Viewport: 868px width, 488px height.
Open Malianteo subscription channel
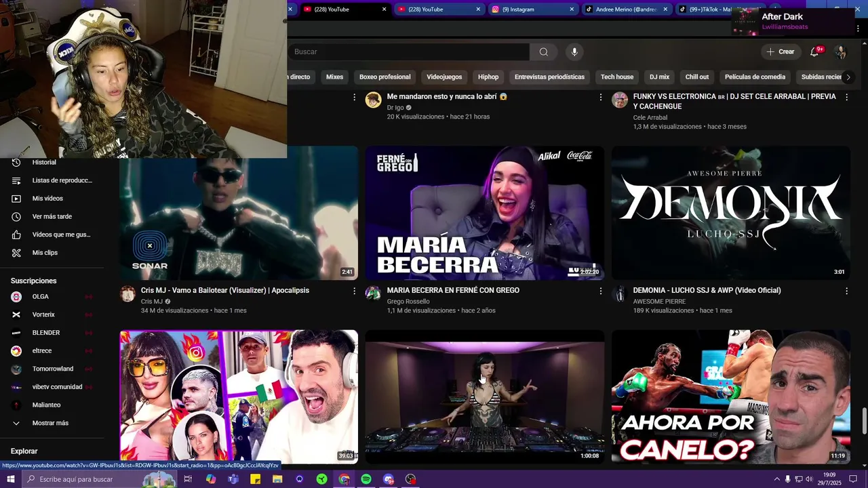pos(52,405)
